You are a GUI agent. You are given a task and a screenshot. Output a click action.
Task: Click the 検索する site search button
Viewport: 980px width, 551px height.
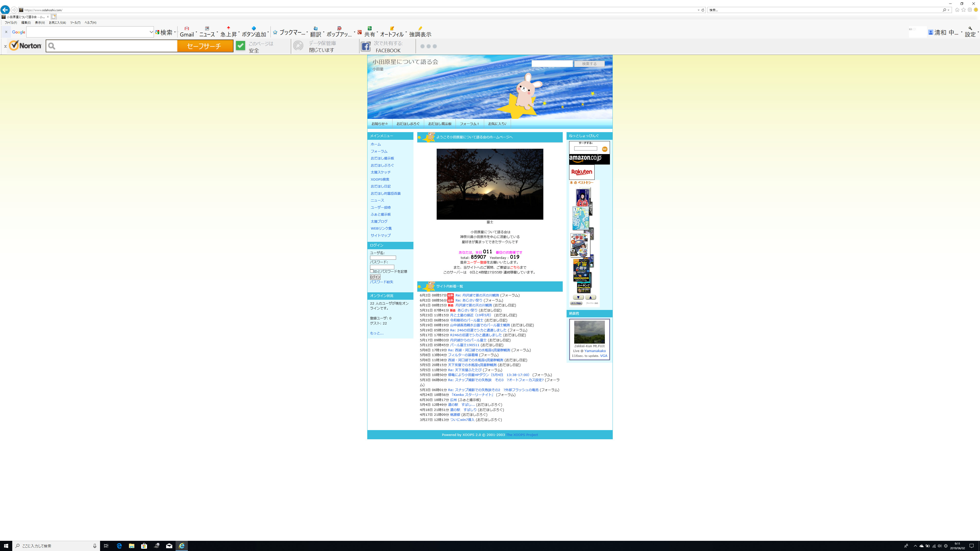click(x=589, y=64)
